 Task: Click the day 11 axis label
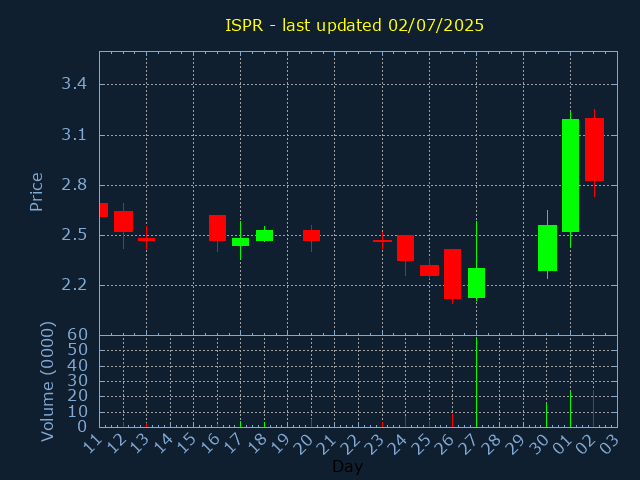pyautogui.click(x=92, y=443)
